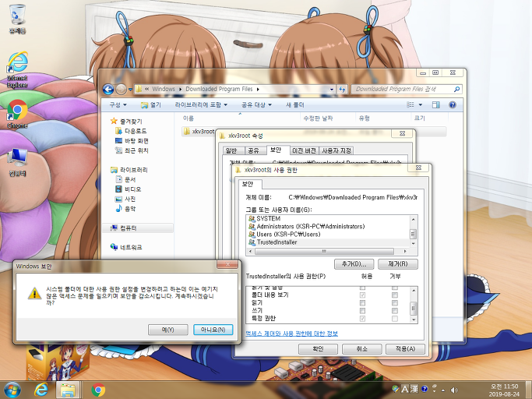Launch Internet Explorer from the desktop
This screenshot has height=399, width=532.
pyautogui.click(x=17, y=69)
